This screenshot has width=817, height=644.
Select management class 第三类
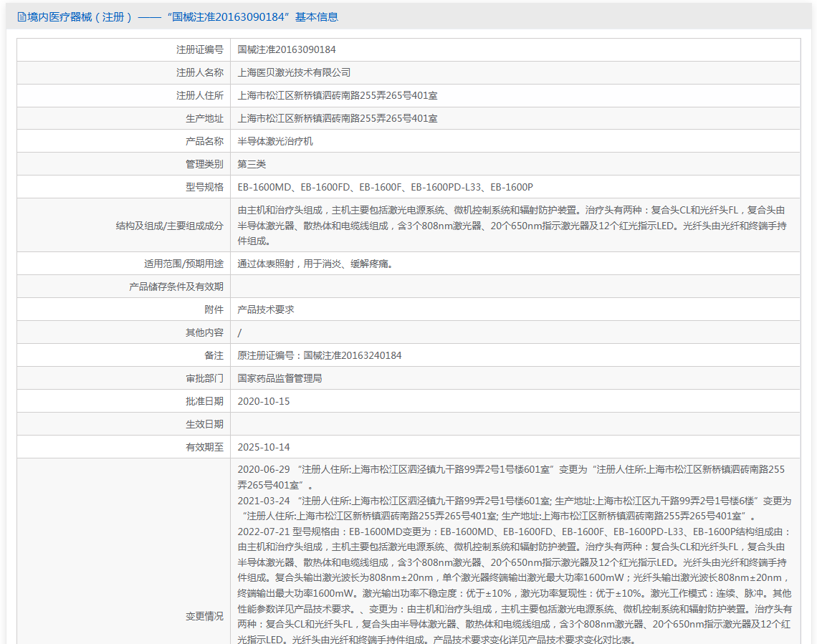(x=252, y=164)
